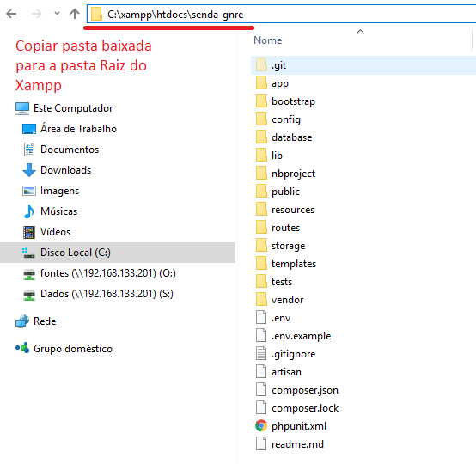
Task: Select the app folder icon
Action: [x=261, y=82]
